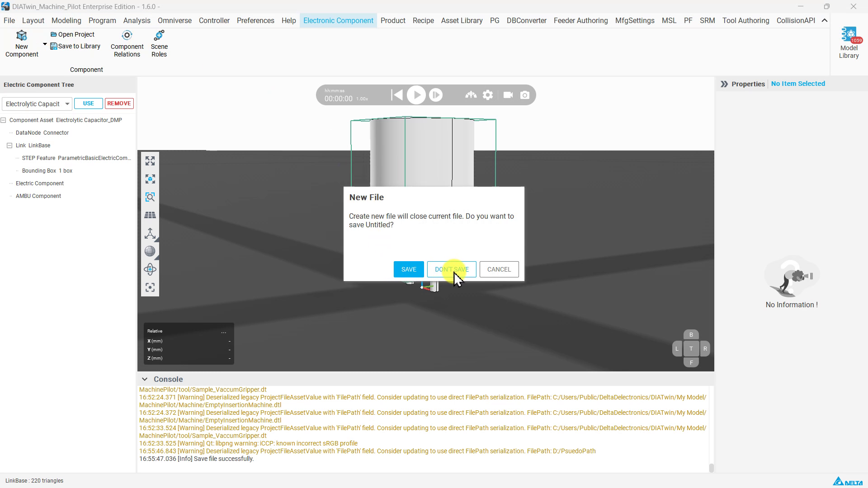Open the Scene Roles tool

coord(159,44)
